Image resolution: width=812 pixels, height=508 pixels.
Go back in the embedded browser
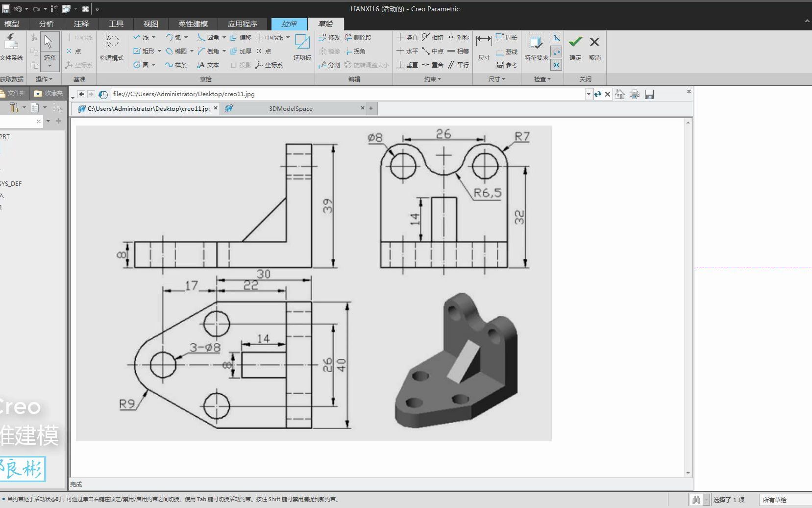click(x=81, y=94)
